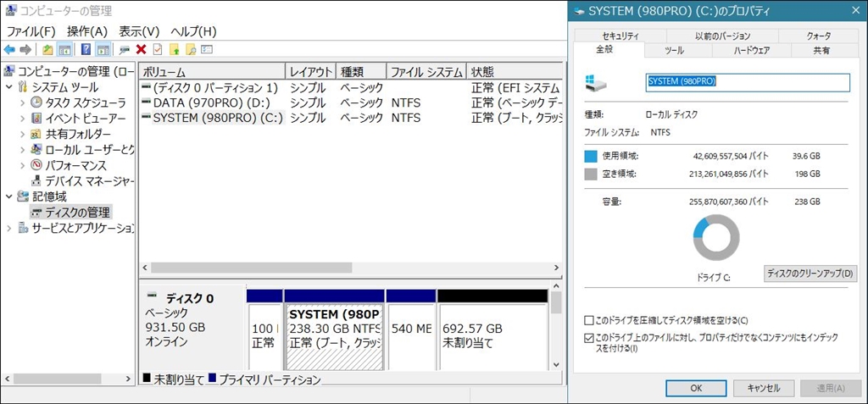Enable the このドライブを圧縮 compress drive checkbox

click(x=589, y=320)
